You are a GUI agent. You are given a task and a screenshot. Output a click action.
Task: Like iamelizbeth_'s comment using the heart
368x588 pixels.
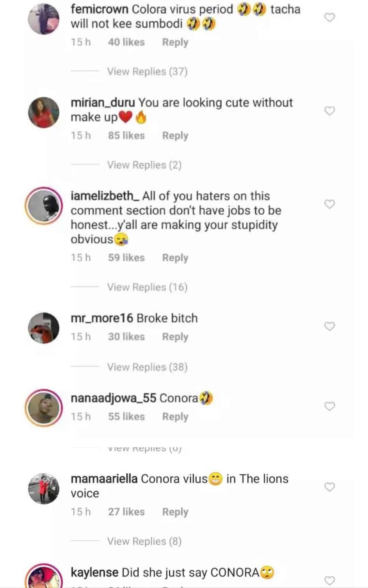(329, 204)
